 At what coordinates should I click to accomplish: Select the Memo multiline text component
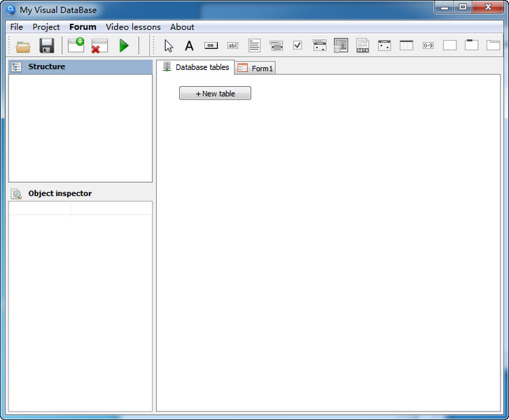click(254, 45)
